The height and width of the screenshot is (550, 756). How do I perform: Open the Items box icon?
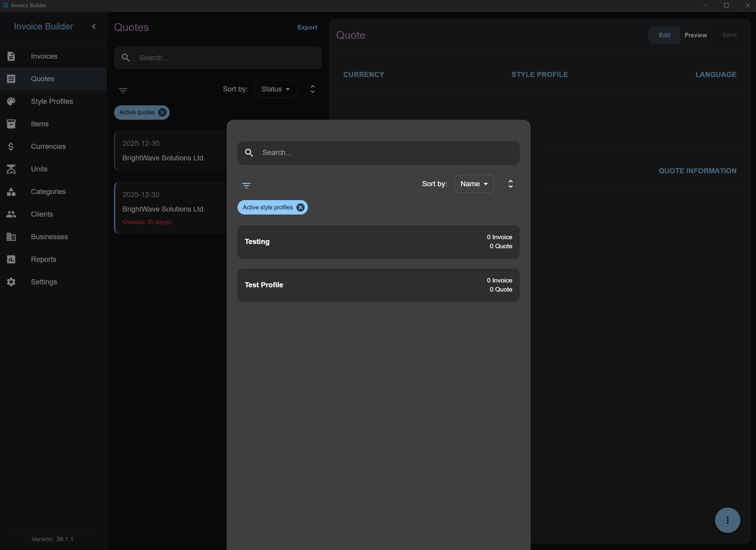pyautogui.click(x=11, y=124)
